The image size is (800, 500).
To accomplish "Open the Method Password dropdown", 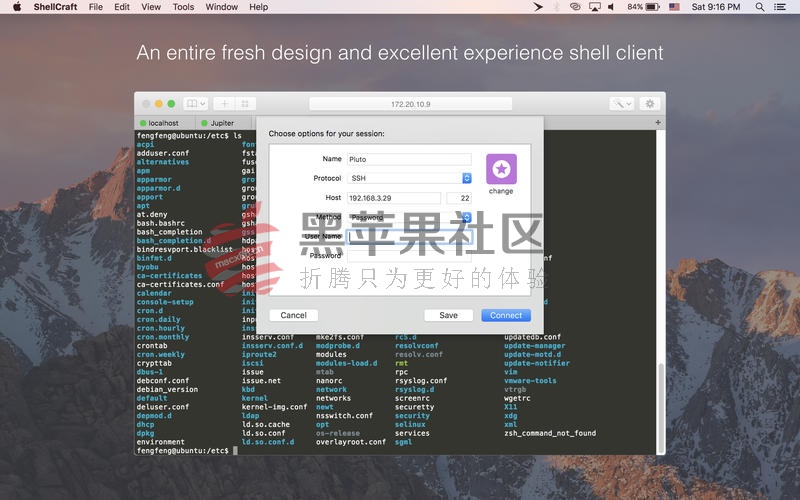I will [409, 217].
